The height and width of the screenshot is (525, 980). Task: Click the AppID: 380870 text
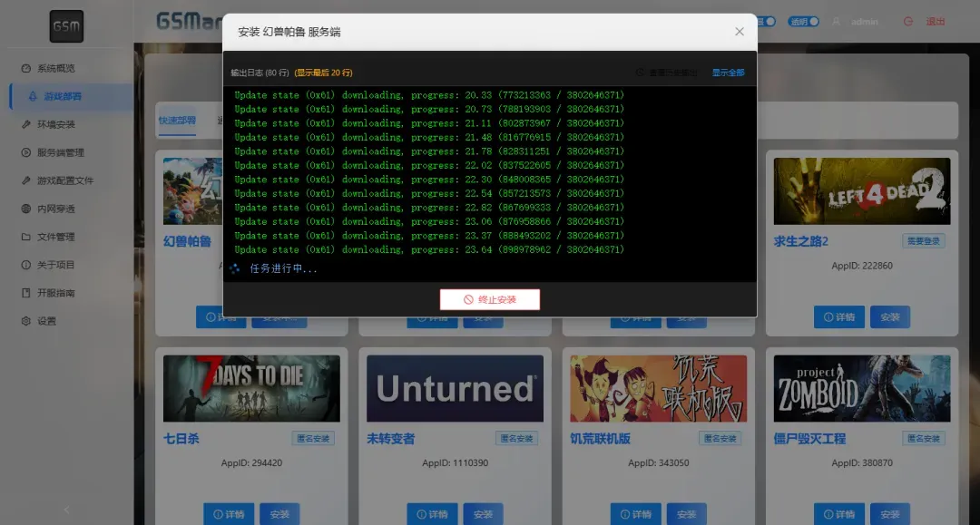click(x=862, y=462)
